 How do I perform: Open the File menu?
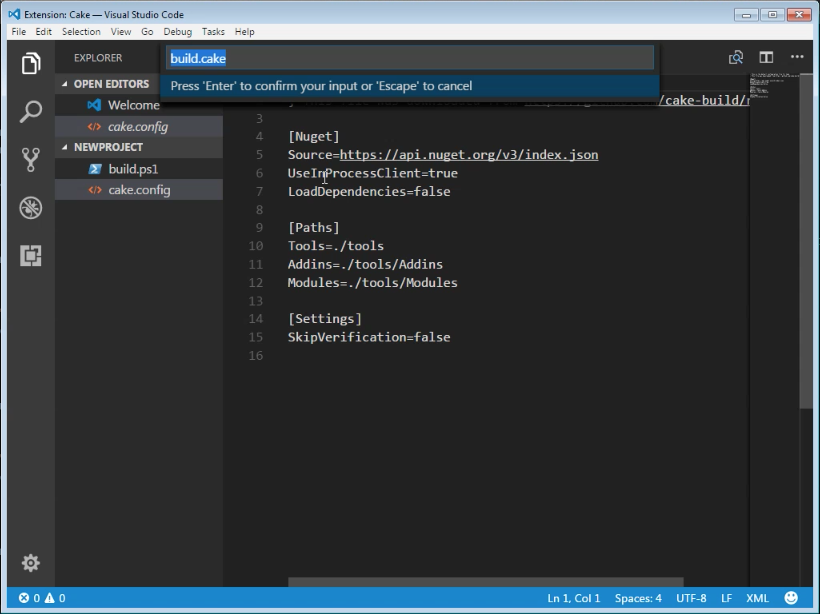[18, 31]
